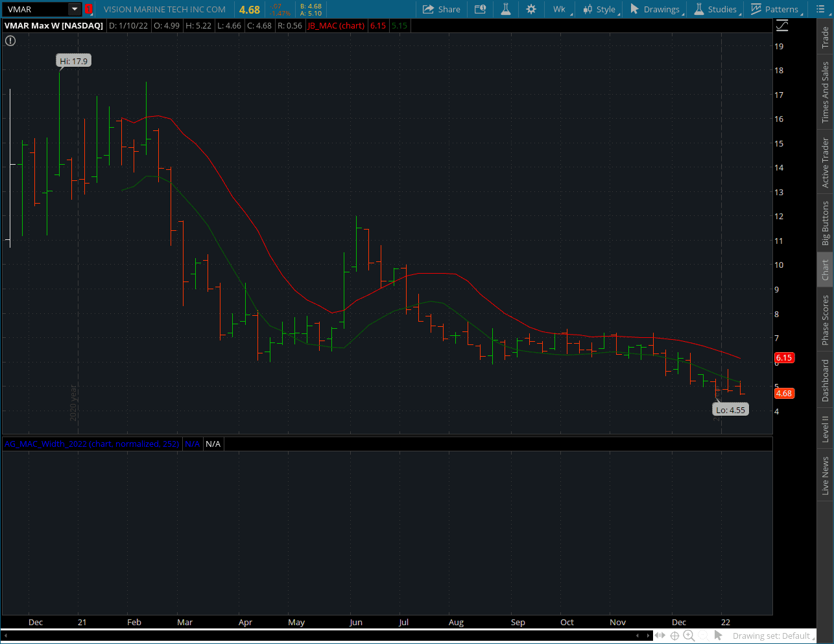Click the scroll right arrow on time axis

[648, 636]
